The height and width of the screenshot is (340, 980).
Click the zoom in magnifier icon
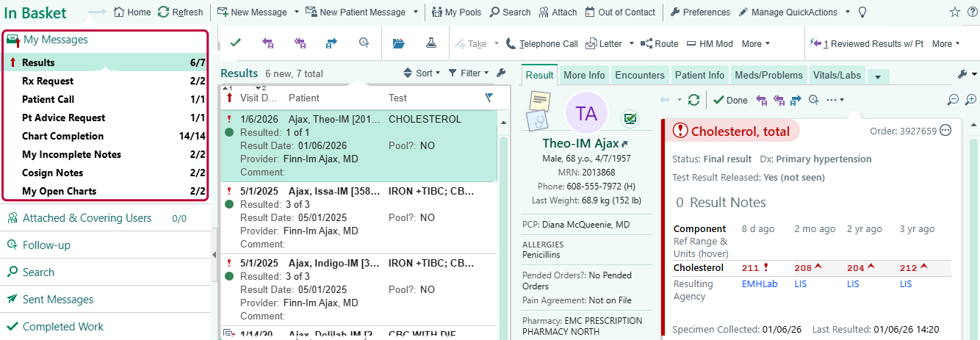[x=970, y=100]
